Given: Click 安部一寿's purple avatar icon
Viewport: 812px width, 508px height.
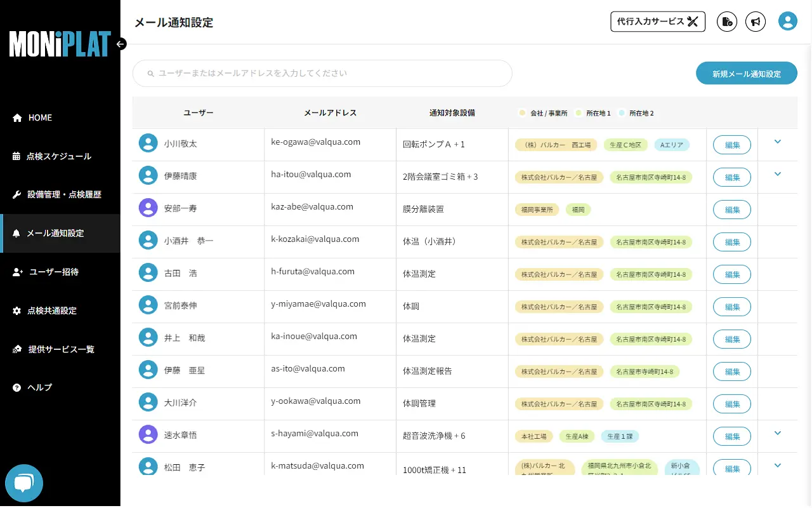Looking at the screenshot, I should point(148,208).
